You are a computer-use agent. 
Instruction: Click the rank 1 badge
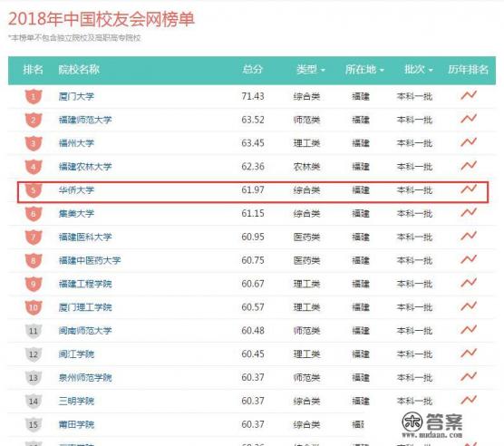[x=34, y=97]
